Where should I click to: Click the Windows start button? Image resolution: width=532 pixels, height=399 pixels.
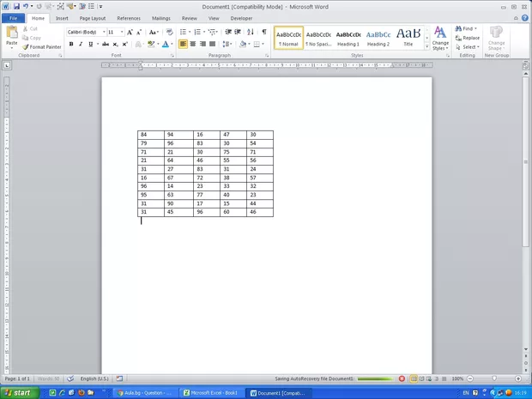pyautogui.click(x=20, y=392)
